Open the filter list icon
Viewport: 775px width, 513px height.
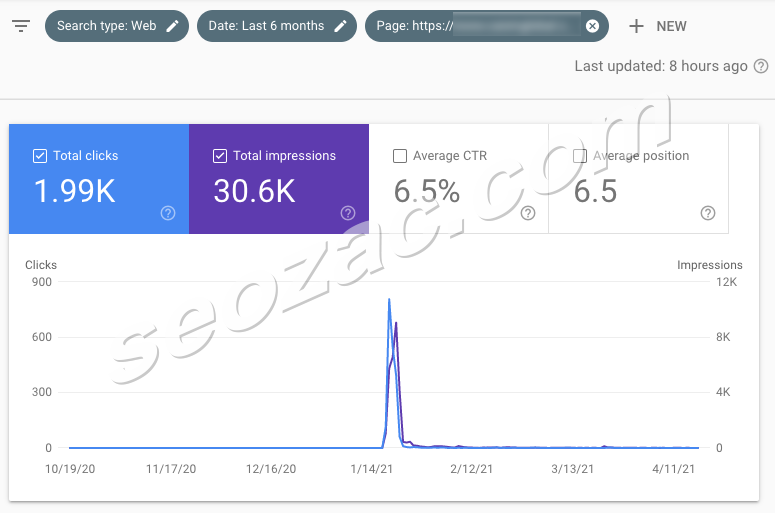(x=21, y=26)
